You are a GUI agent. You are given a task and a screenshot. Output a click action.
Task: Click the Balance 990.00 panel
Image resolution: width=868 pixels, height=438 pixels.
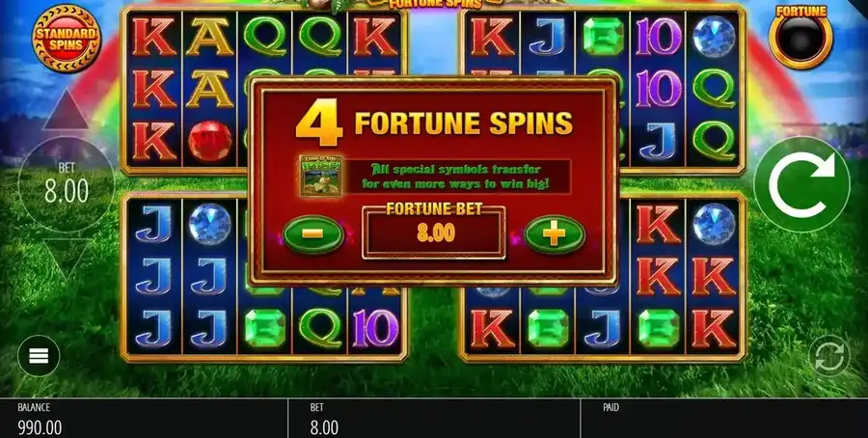click(x=144, y=418)
